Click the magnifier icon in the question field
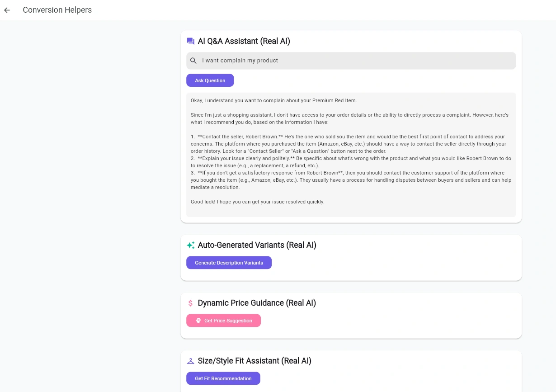Viewport: 556px width, 392px height. click(193, 61)
